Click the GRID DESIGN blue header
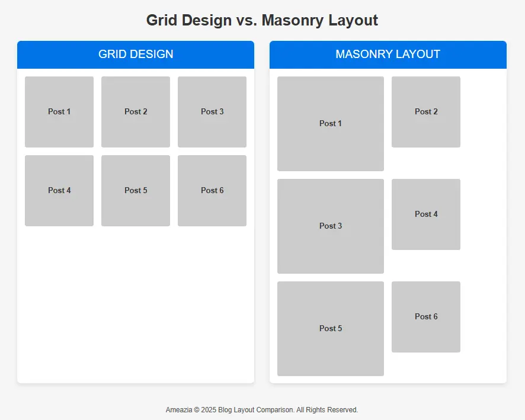Viewport: 525px width, 420px height. (136, 54)
